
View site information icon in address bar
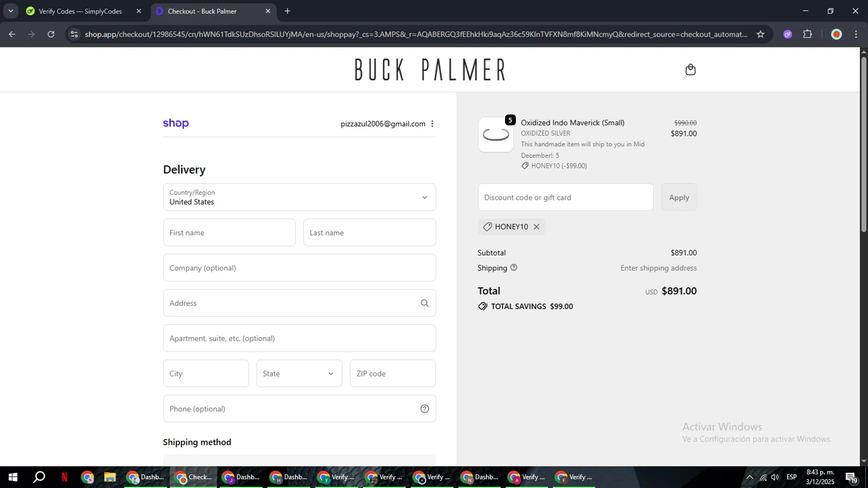pos(74,34)
